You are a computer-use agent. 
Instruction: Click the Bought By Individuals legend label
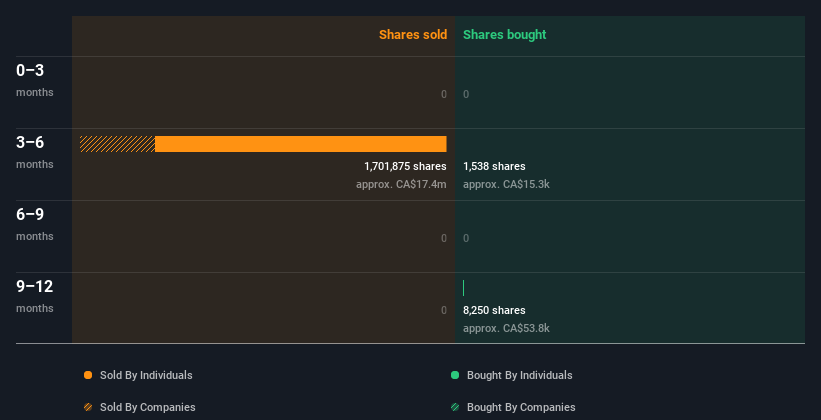pyautogui.click(x=519, y=375)
